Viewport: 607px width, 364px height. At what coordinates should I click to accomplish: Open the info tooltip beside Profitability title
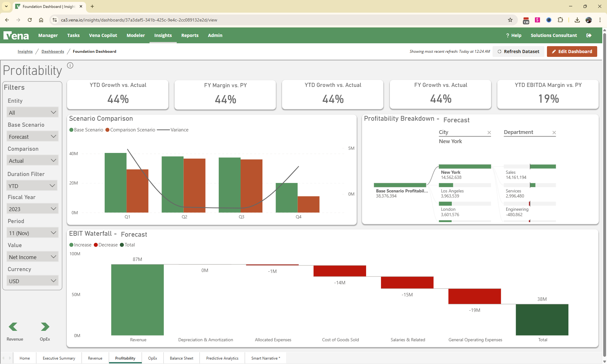click(x=70, y=65)
